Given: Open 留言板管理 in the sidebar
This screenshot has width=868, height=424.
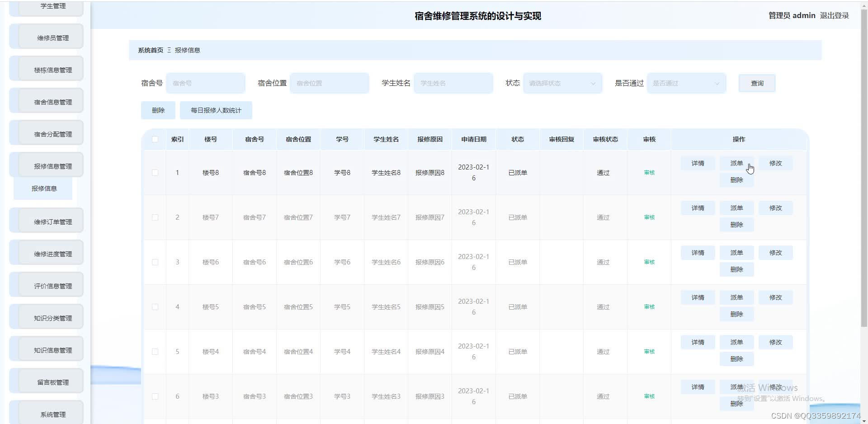Looking at the screenshot, I should (46, 381).
